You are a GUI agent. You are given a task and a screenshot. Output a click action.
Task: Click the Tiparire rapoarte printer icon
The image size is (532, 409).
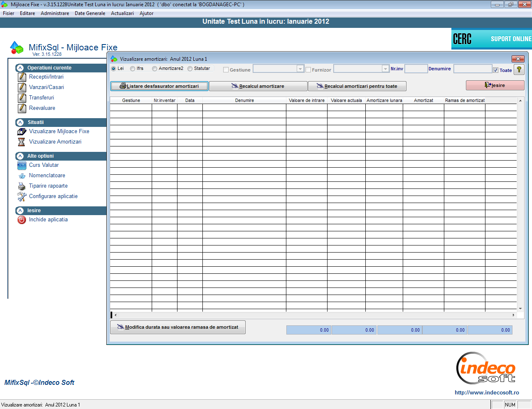click(22, 186)
